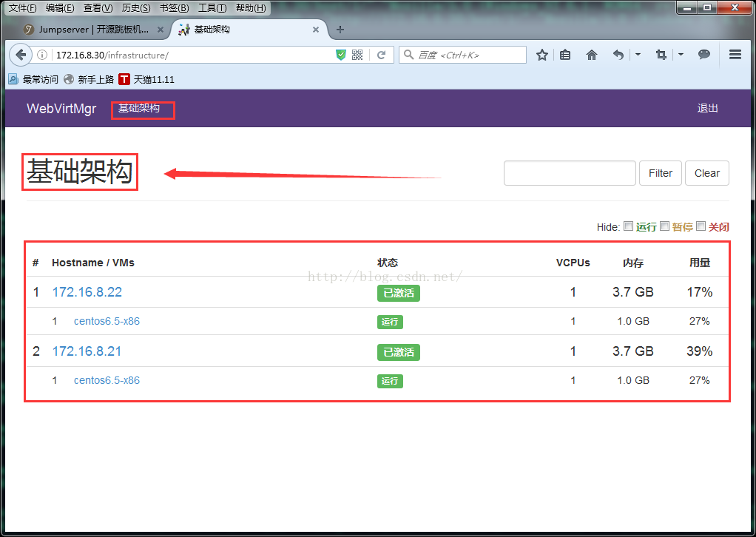
Task: Open dropdown arrow beside undo icon
Action: (x=638, y=55)
